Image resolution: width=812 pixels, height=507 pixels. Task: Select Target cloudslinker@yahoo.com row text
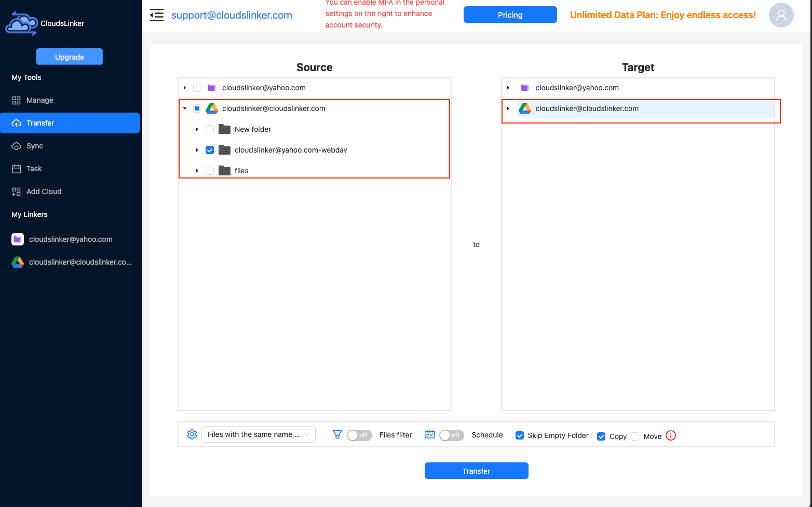577,88
